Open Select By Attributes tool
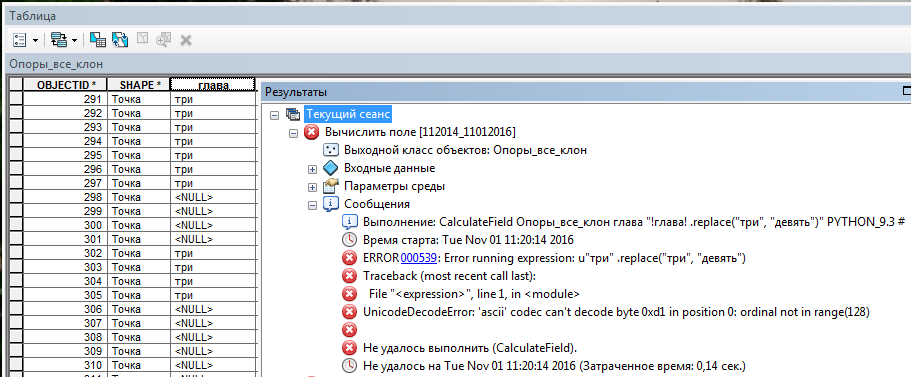This screenshot has height=377, width=911. click(98, 40)
